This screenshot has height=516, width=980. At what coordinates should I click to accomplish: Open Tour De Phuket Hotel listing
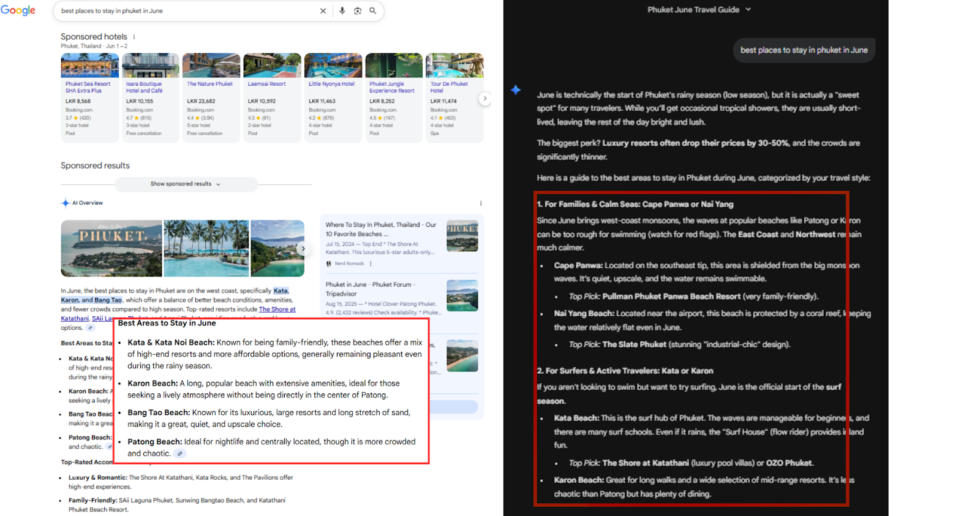[454, 98]
